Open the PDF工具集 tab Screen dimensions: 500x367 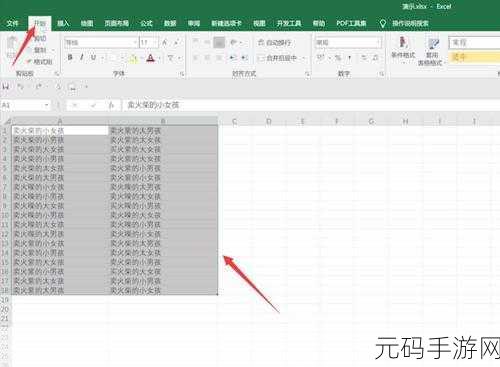[x=351, y=23]
